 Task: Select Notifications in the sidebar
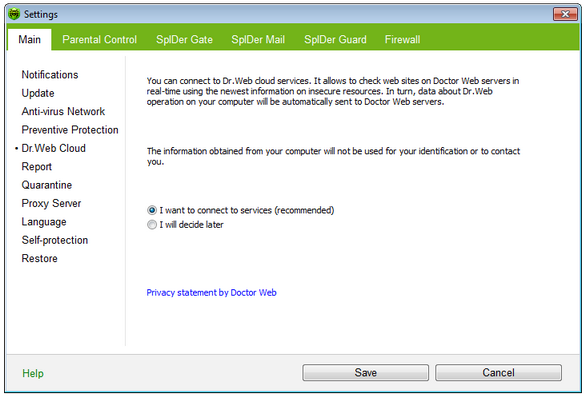click(50, 75)
